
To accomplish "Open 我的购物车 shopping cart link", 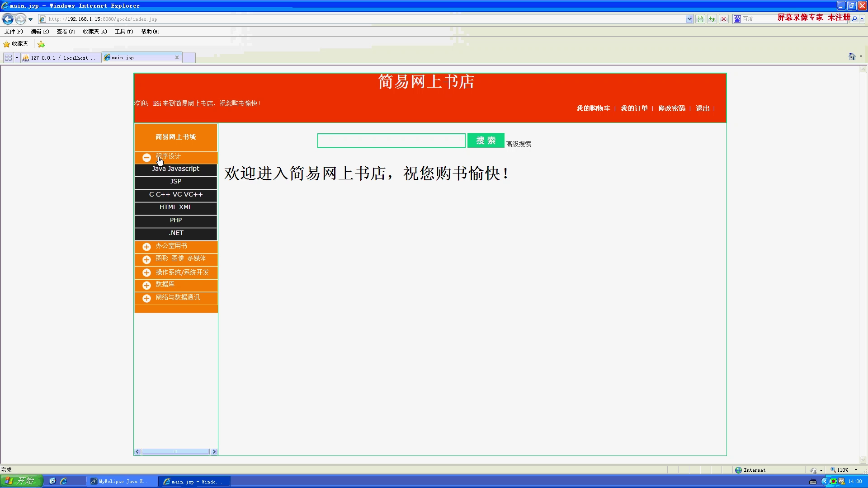I will tap(593, 108).
